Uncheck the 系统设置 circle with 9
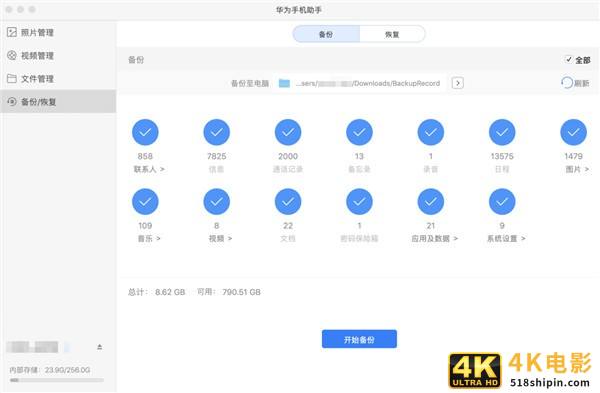Image resolution: width=600 pixels, height=393 pixels. pos(502,202)
